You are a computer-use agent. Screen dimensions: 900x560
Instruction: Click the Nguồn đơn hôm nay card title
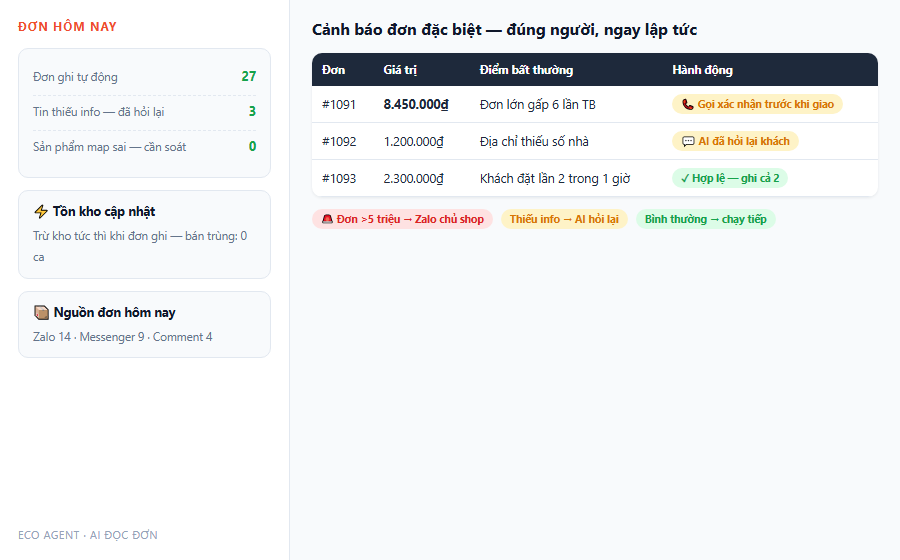coord(114,313)
